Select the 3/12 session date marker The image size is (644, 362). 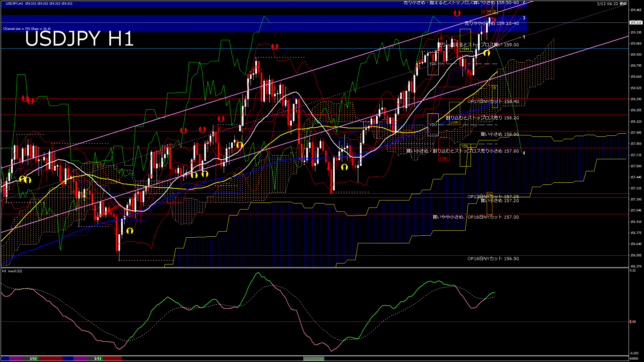click(x=33, y=359)
